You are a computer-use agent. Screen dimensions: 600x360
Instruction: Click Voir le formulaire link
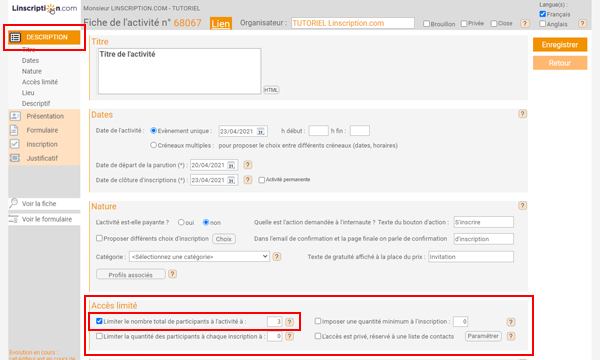click(x=47, y=219)
